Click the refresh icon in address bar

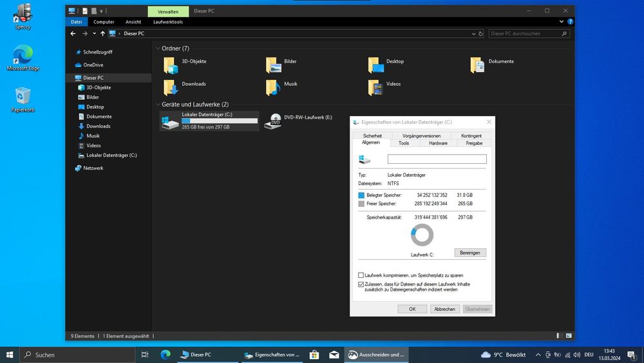tap(480, 34)
